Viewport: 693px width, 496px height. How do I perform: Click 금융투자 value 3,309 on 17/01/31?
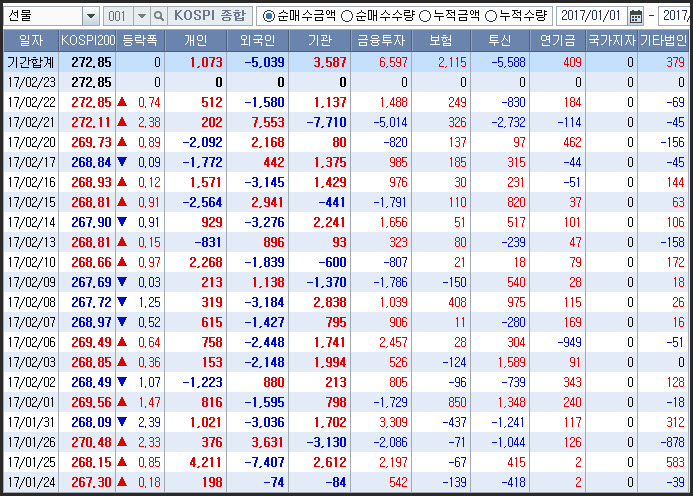(393, 422)
